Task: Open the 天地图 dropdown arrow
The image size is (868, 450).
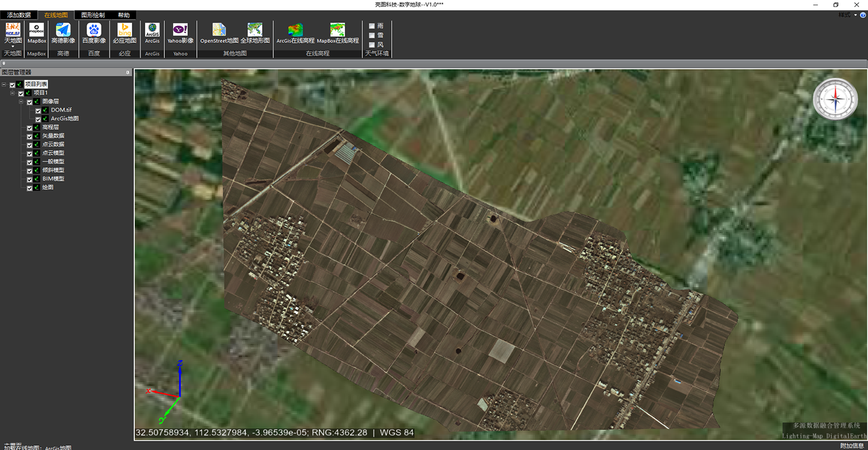Action: tap(13, 46)
